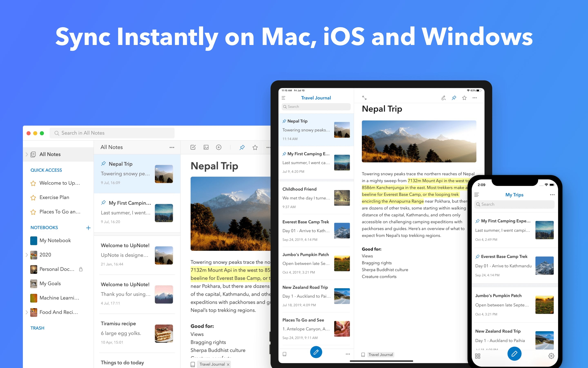
Task: Select Childhood Friend note on iPad
Action: tap(316, 198)
